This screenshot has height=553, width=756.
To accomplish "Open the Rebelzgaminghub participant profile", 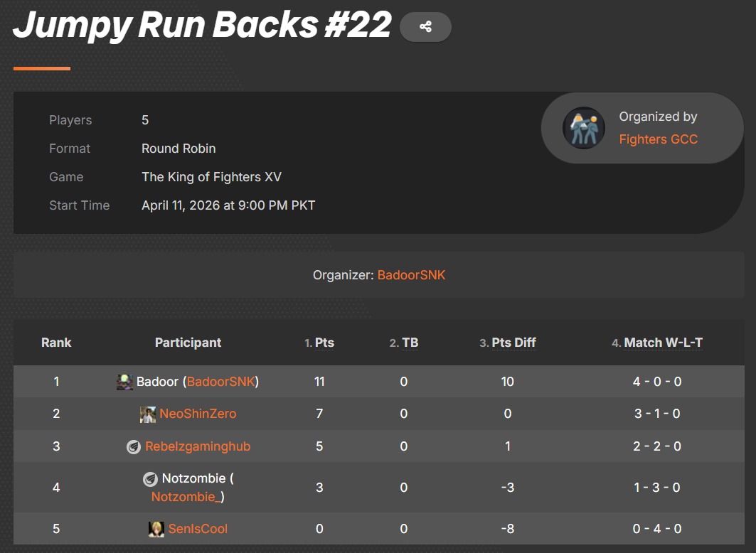I will 198,446.
